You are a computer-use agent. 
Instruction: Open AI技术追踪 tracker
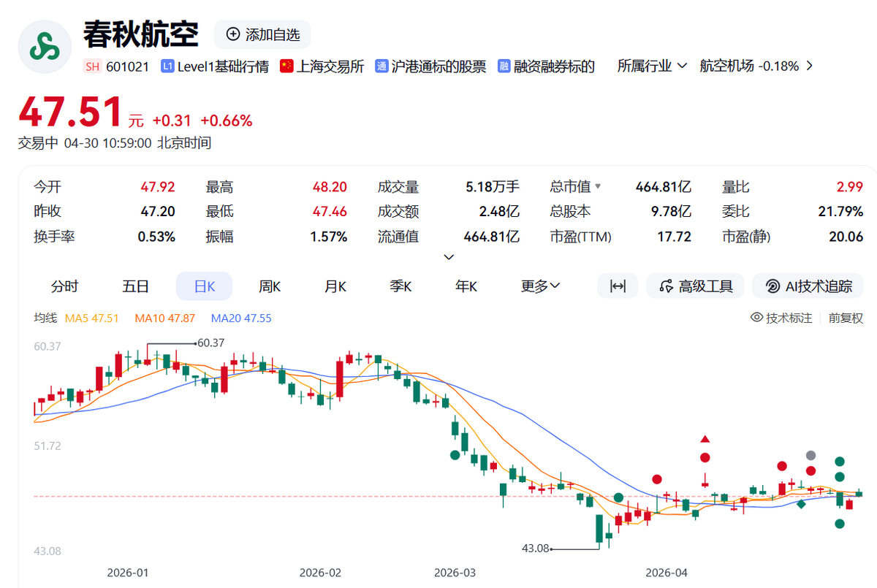[808, 286]
